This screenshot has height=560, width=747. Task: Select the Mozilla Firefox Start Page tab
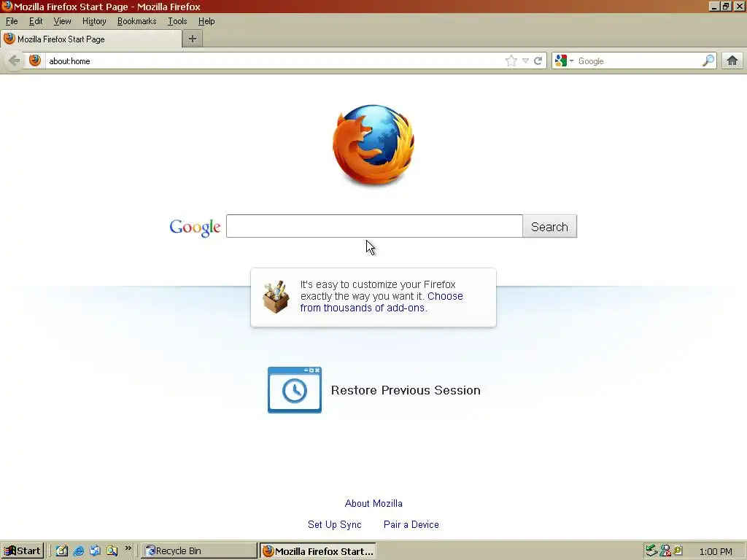tap(91, 39)
